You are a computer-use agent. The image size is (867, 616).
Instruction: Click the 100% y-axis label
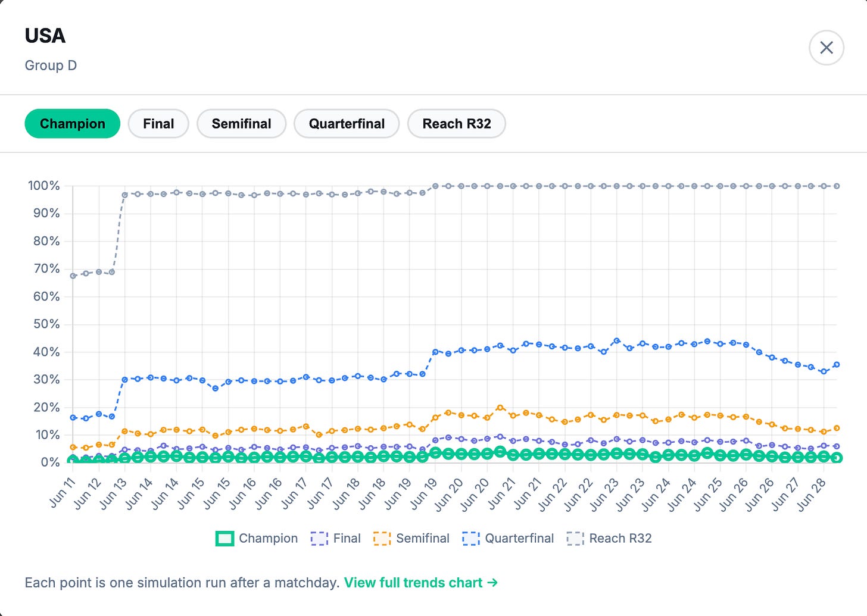click(44, 186)
